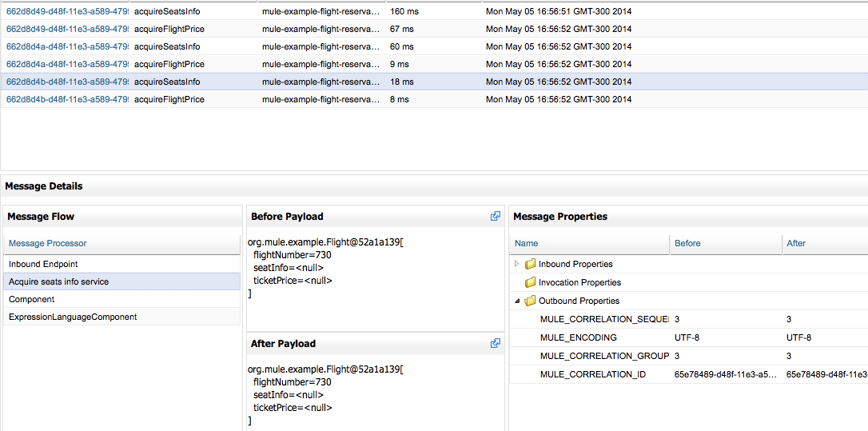Image resolution: width=868 pixels, height=431 pixels.
Task: Open After Payload in pop-out window
Action: point(496,343)
